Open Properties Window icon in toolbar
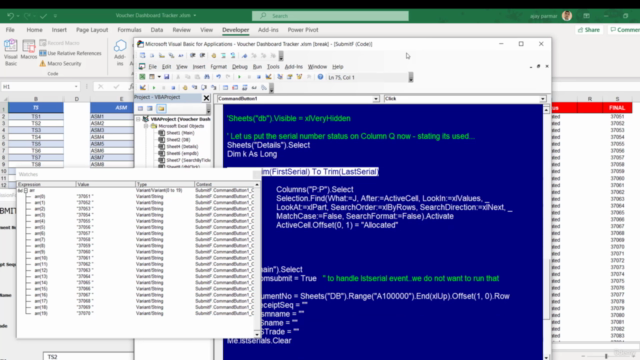This screenshot has width=640, height=360. point(289,77)
